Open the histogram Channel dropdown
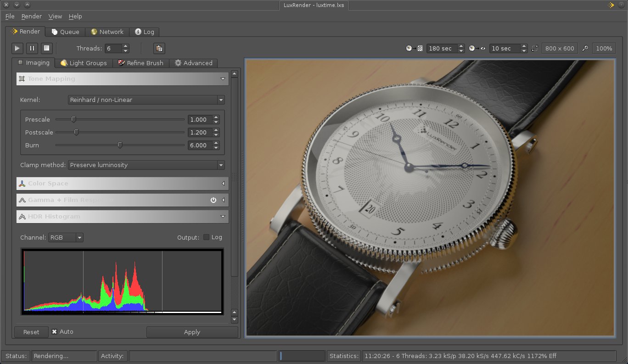Screen dimensions: 628x364 66,237
